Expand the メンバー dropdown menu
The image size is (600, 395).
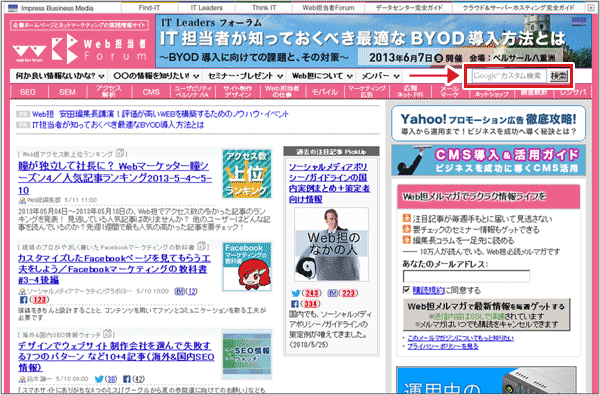pyautogui.click(x=380, y=76)
